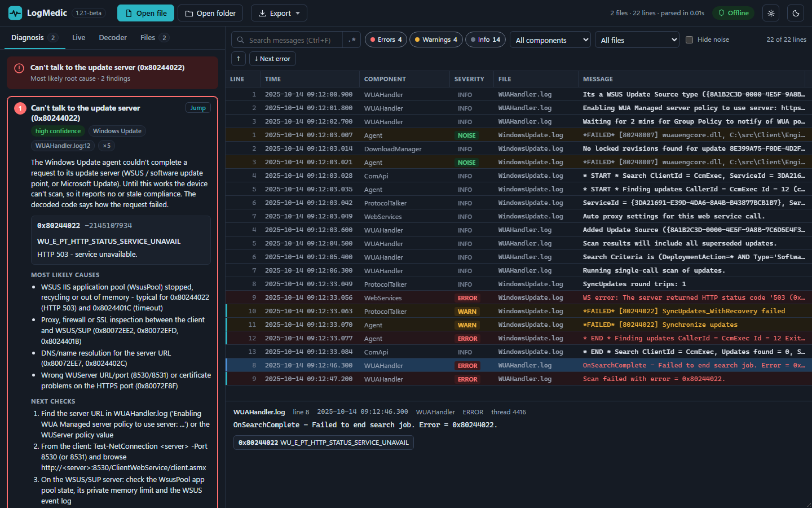Sort by the SEVERITY column header
Viewport: 812px width, 508px height.
click(x=471, y=79)
